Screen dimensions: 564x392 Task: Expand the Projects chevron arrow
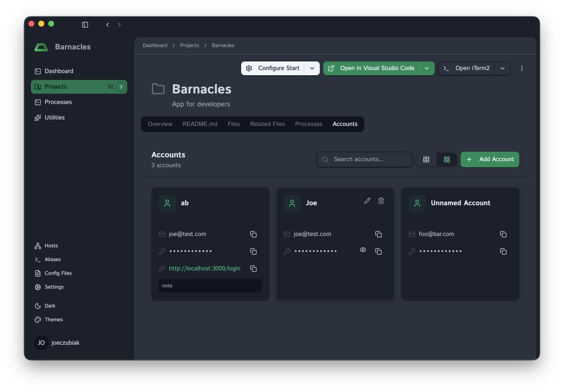[x=121, y=86]
